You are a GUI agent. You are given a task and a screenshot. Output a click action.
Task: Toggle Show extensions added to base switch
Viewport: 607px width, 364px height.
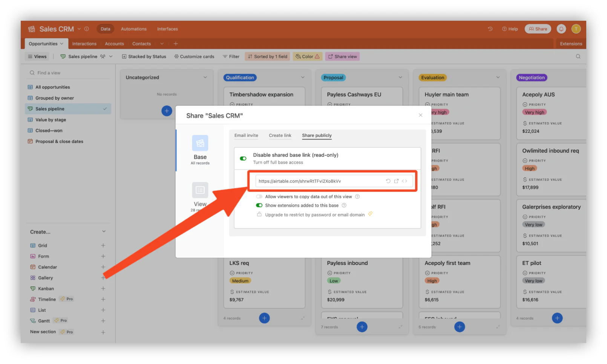259,205
